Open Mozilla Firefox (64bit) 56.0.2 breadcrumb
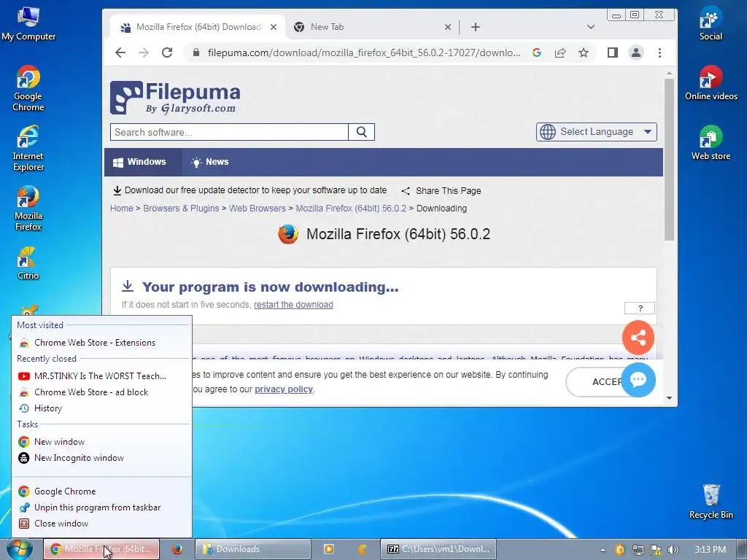Screen dimensions: 747x560 (x=351, y=208)
